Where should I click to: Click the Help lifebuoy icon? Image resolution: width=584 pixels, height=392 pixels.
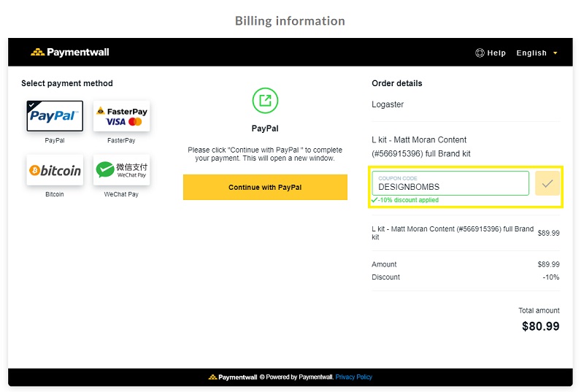pos(480,53)
